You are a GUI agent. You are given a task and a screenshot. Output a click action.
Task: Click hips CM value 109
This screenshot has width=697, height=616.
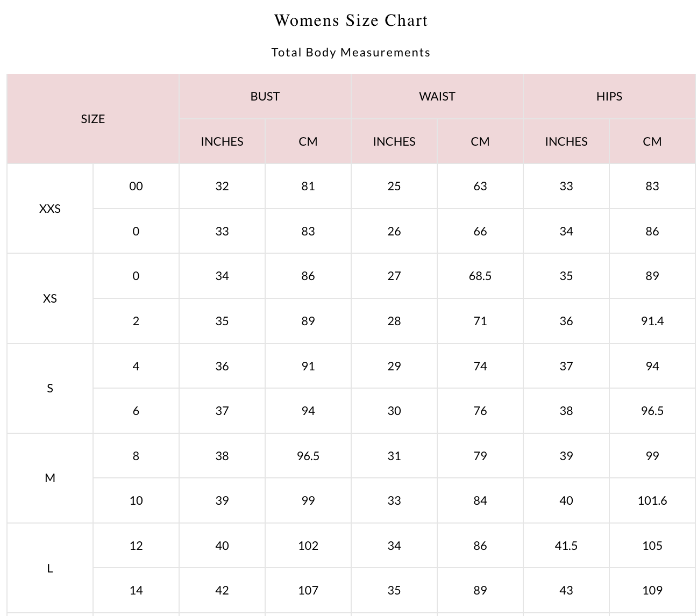(652, 590)
